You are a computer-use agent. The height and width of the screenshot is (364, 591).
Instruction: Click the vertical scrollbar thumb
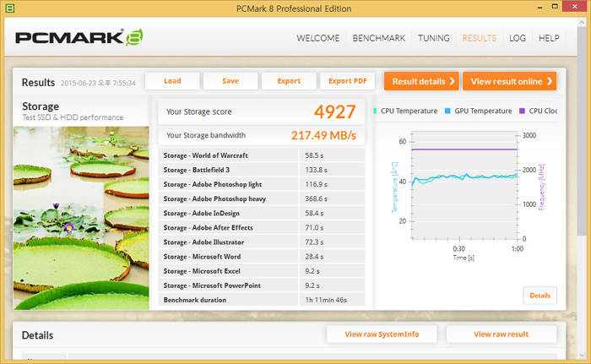pos(581,132)
